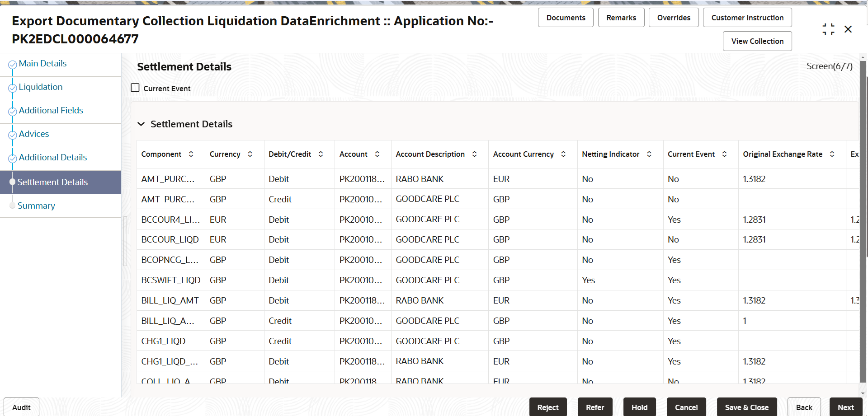Click the Save & Close button

pos(747,407)
